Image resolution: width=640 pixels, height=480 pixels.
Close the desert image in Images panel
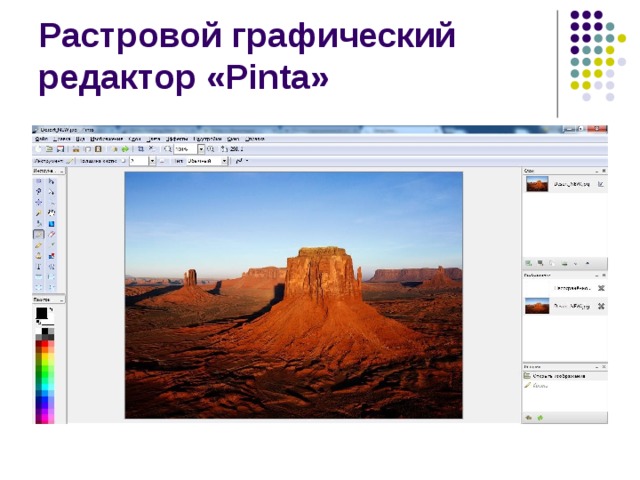(x=601, y=306)
